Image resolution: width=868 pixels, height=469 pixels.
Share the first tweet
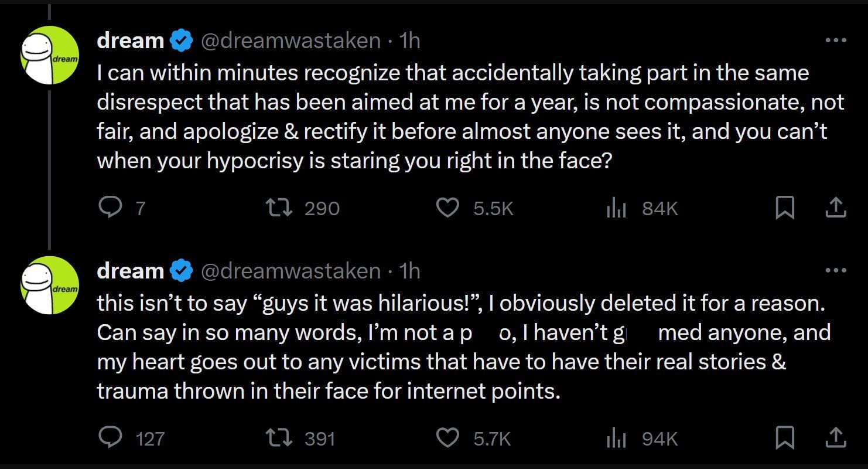pyautogui.click(x=836, y=207)
